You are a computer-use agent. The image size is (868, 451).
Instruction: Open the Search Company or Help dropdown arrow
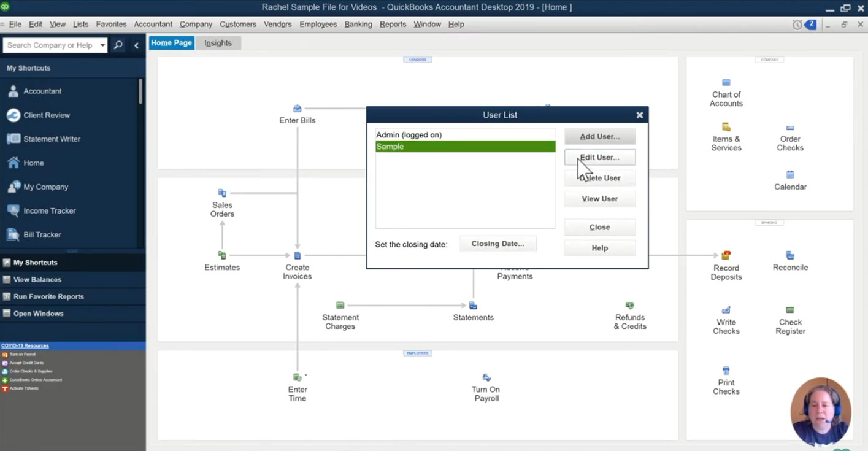(x=102, y=45)
